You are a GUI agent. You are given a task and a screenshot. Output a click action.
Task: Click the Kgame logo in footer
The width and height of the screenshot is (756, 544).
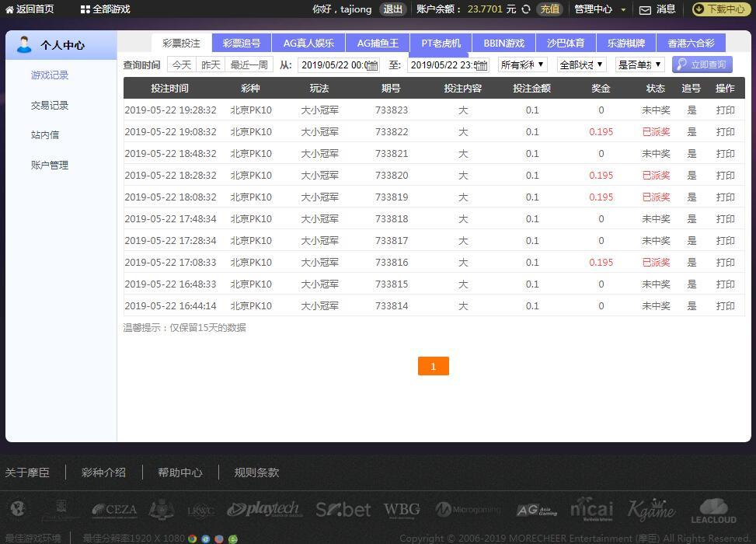(x=651, y=509)
